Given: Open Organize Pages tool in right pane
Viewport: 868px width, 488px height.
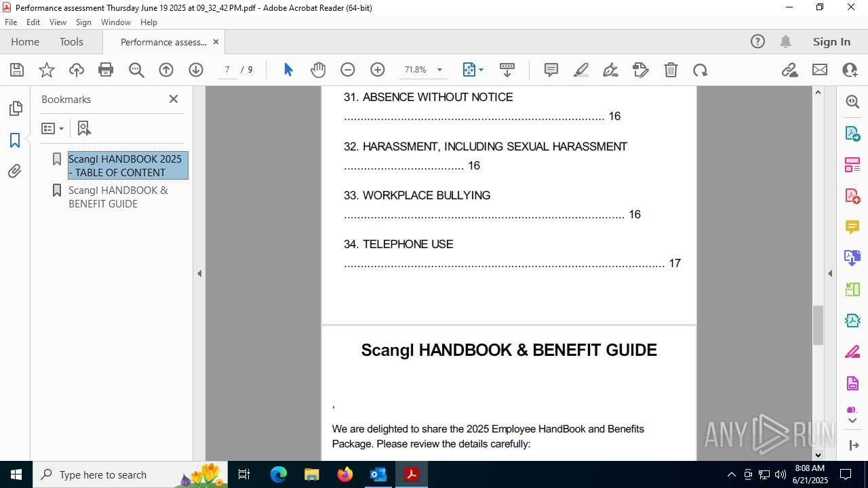Looking at the screenshot, I should 852,164.
